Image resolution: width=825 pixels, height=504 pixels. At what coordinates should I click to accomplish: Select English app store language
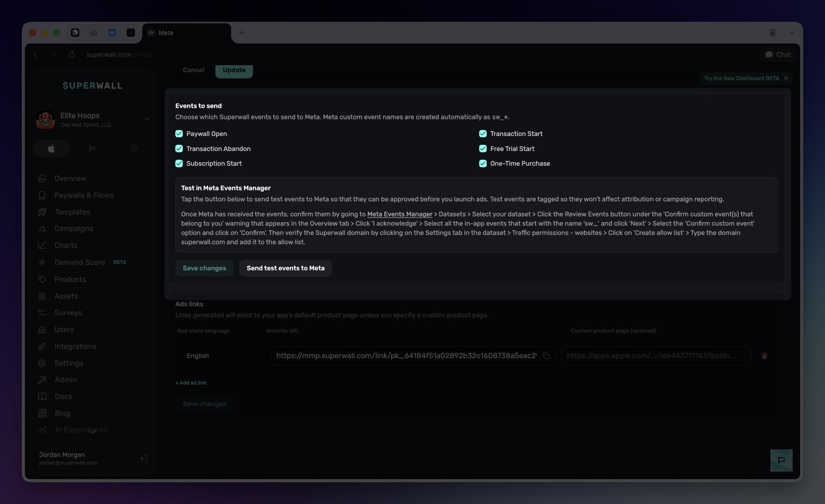pos(198,356)
